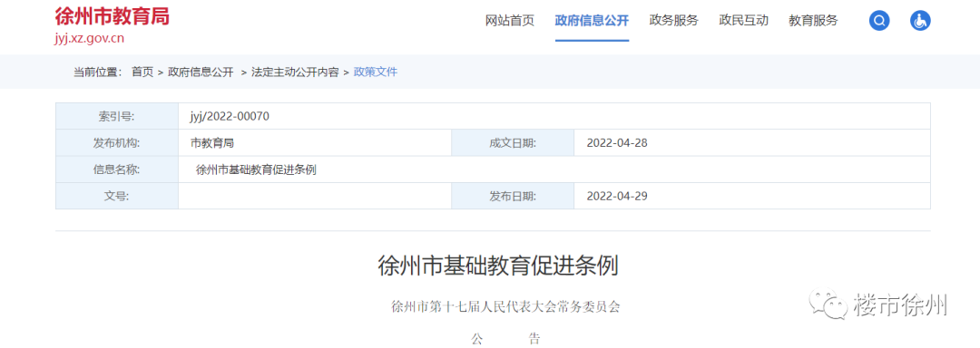Click the 成文日期 label cell
Viewport: 980px width, 348px height.
(x=513, y=143)
